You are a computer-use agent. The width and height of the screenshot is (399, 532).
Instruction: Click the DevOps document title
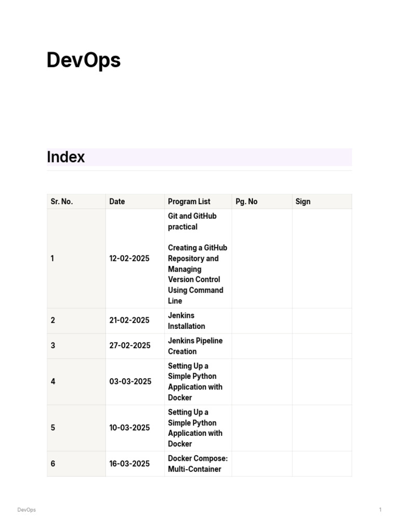click(x=84, y=60)
